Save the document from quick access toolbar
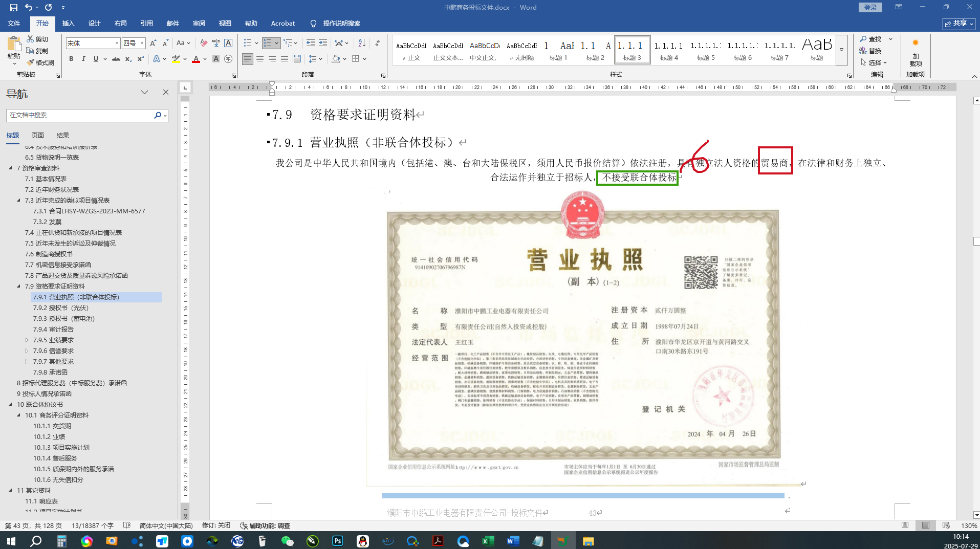 pos(14,7)
